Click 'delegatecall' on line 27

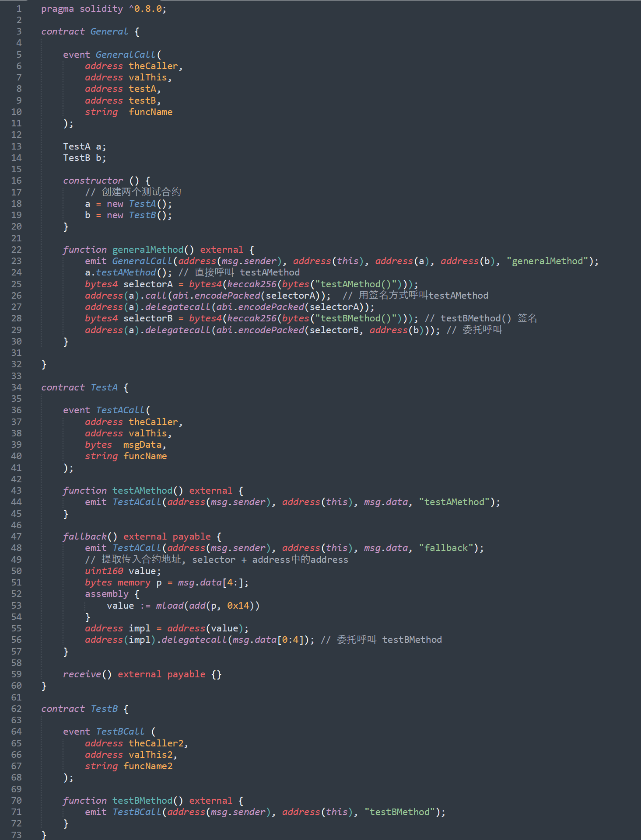178,307
